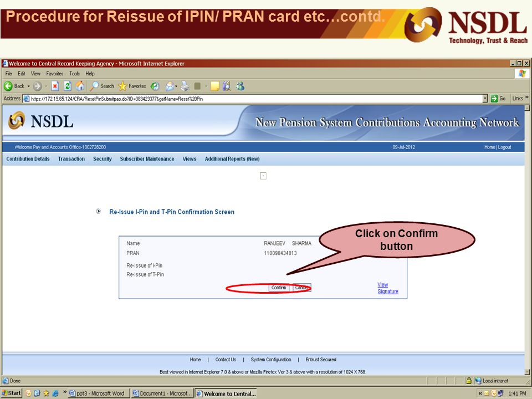Click the Contact Us footer link
Screen dimensions: 532x399
click(226, 360)
